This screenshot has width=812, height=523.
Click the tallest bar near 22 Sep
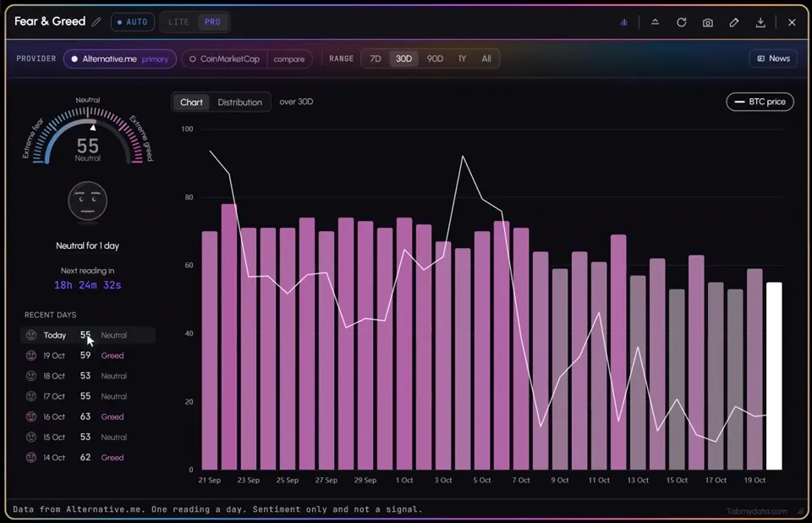229,337
